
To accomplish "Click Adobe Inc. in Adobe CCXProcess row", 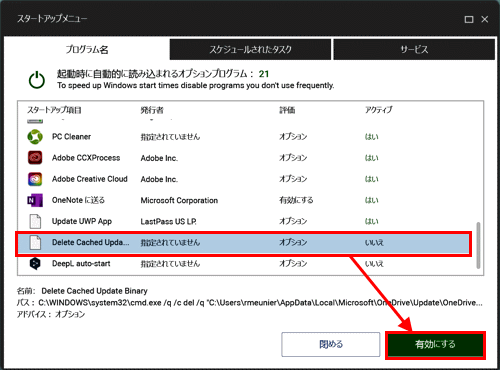I will [x=159, y=158].
